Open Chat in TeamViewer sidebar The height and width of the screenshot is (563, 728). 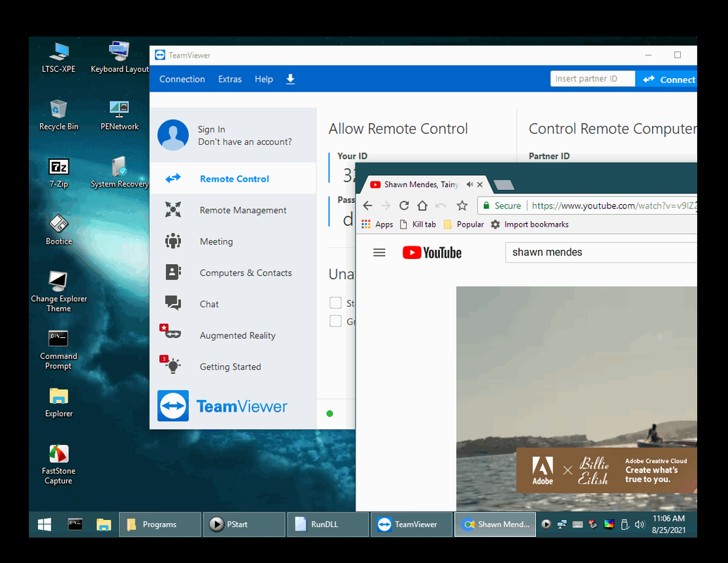[233, 304]
